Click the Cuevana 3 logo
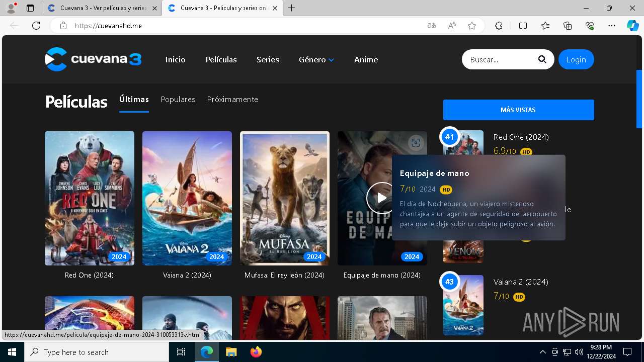 click(x=93, y=59)
